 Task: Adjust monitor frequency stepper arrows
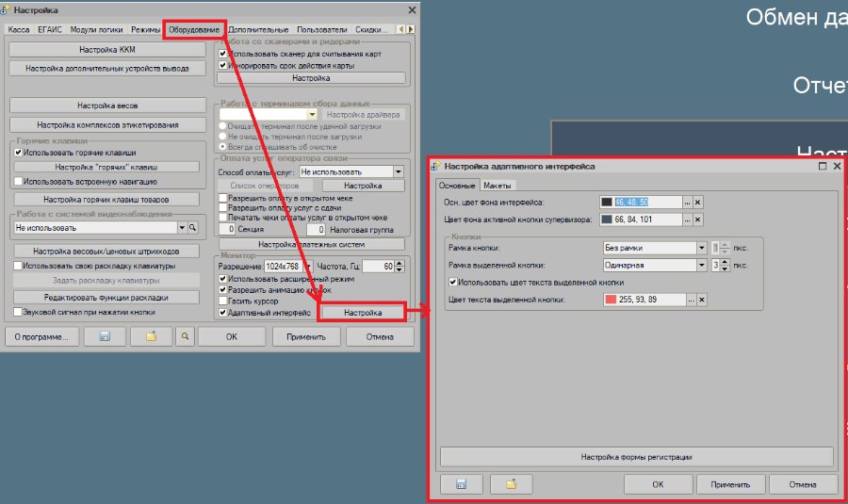[x=400, y=266]
